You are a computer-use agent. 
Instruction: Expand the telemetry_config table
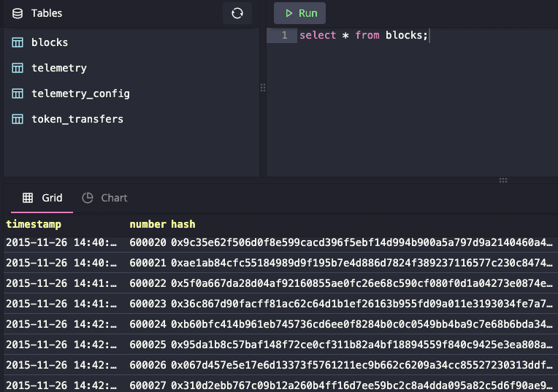80,93
